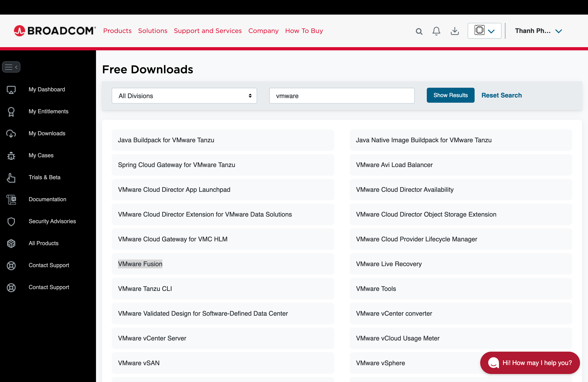This screenshot has width=588, height=382.
Task: Open VMware Cloud Director App Launchpad
Action: [223, 190]
